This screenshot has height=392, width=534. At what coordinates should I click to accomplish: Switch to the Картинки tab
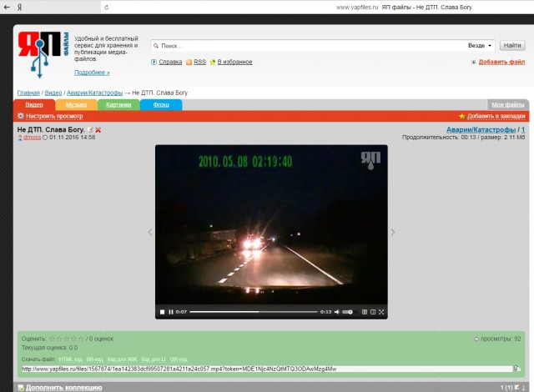pyautogui.click(x=118, y=105)
